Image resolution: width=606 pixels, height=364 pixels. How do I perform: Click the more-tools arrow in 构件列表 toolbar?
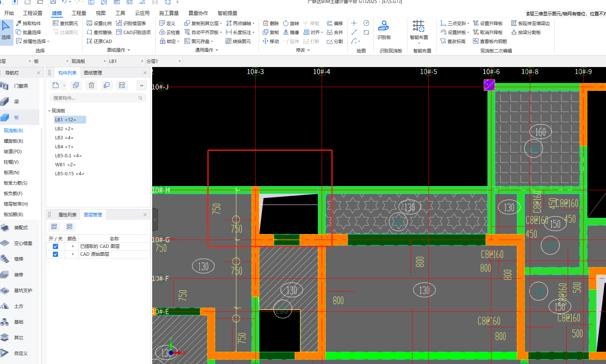(x=142, y=85)
